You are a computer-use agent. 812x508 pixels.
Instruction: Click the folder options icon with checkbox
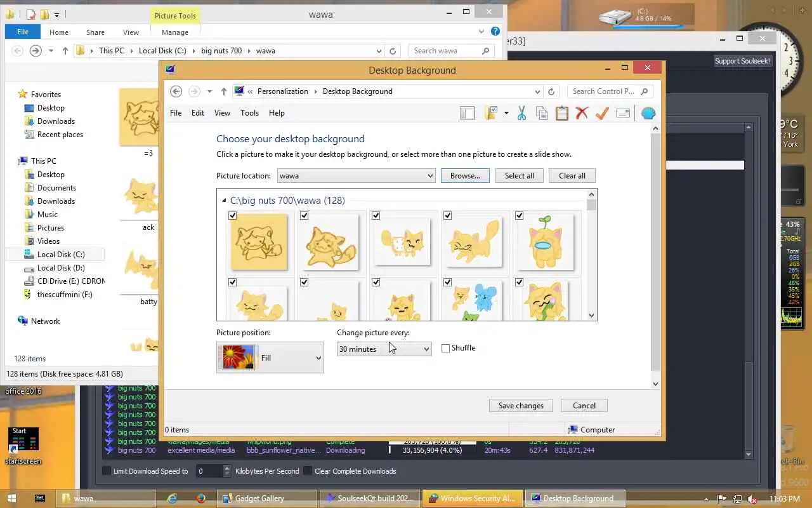(x=491, y=113)
